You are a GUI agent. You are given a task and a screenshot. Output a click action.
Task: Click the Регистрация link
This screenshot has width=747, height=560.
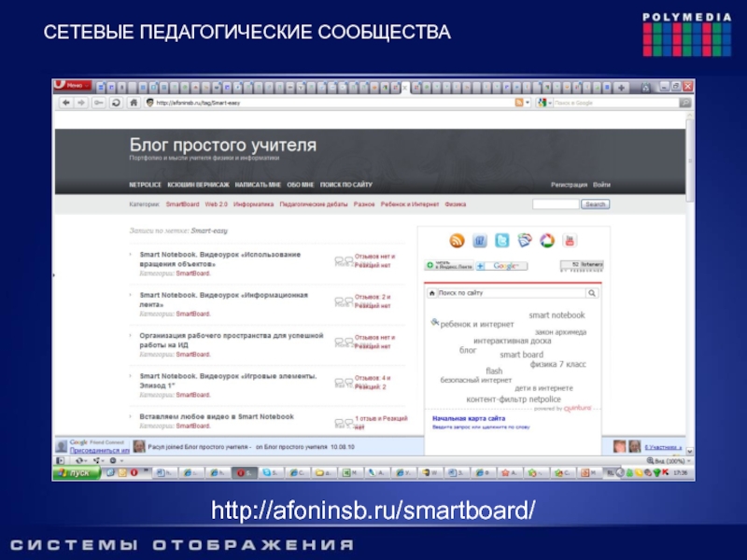point(569,185)
